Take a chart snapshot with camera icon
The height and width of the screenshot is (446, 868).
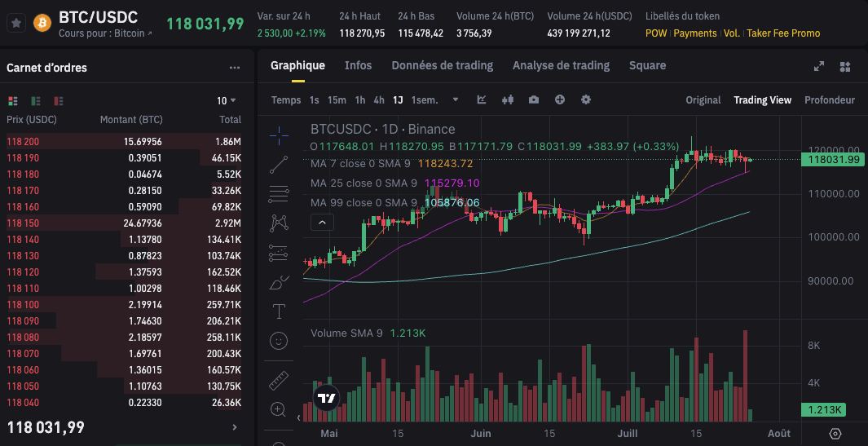point(534,99)
